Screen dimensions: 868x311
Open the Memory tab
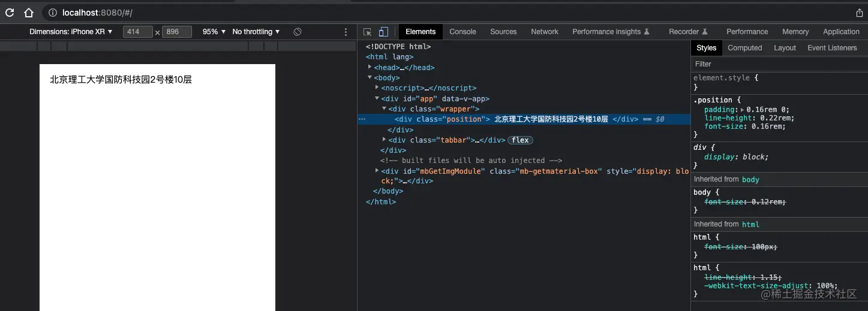point(795,32)
